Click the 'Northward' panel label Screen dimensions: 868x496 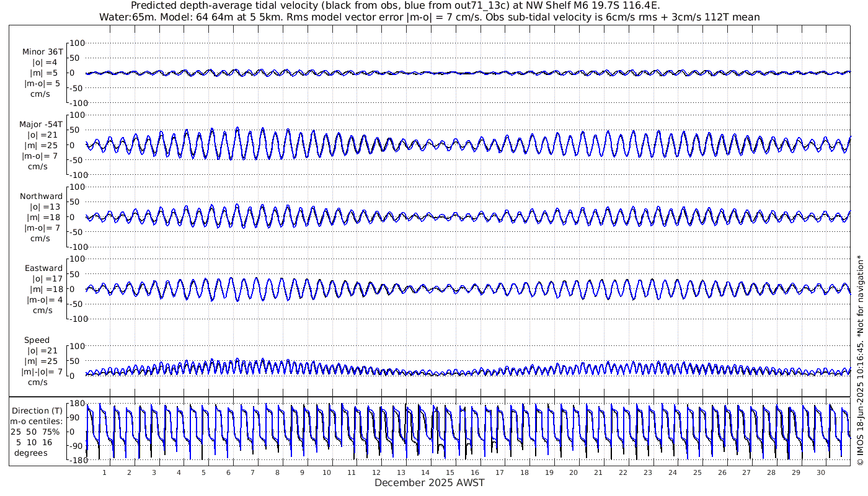pyautogui.click(x=41, y=197)
